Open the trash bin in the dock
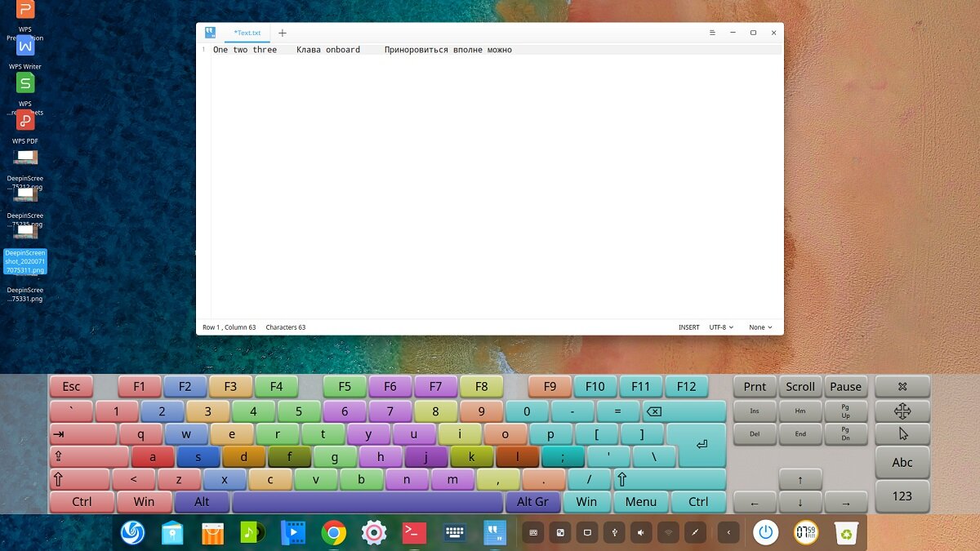Image resolution: width=980 pixels, height=551 pixels. [846, 533]
